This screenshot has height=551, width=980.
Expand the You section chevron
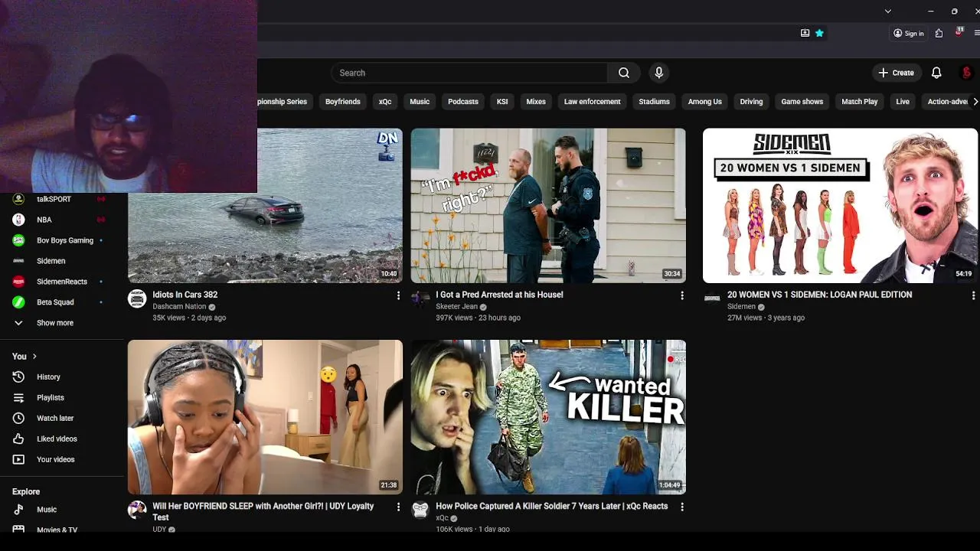point(34,357)
